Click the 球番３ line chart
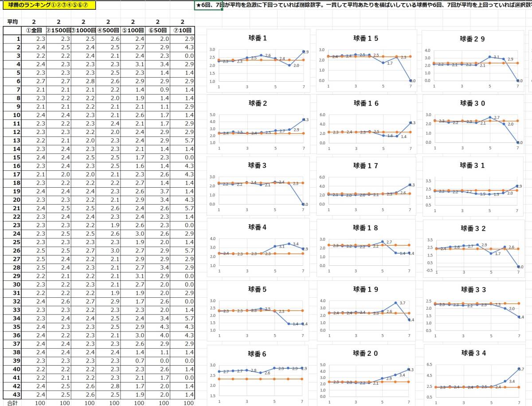Viewport: 532px width, 406px height. [258, 186]
